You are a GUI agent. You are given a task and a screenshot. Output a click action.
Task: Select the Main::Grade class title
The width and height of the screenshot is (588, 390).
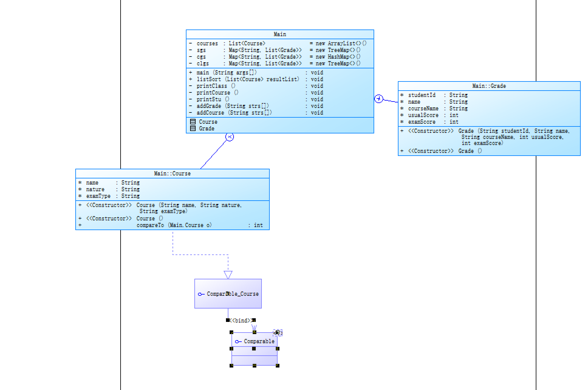[489, 86]
